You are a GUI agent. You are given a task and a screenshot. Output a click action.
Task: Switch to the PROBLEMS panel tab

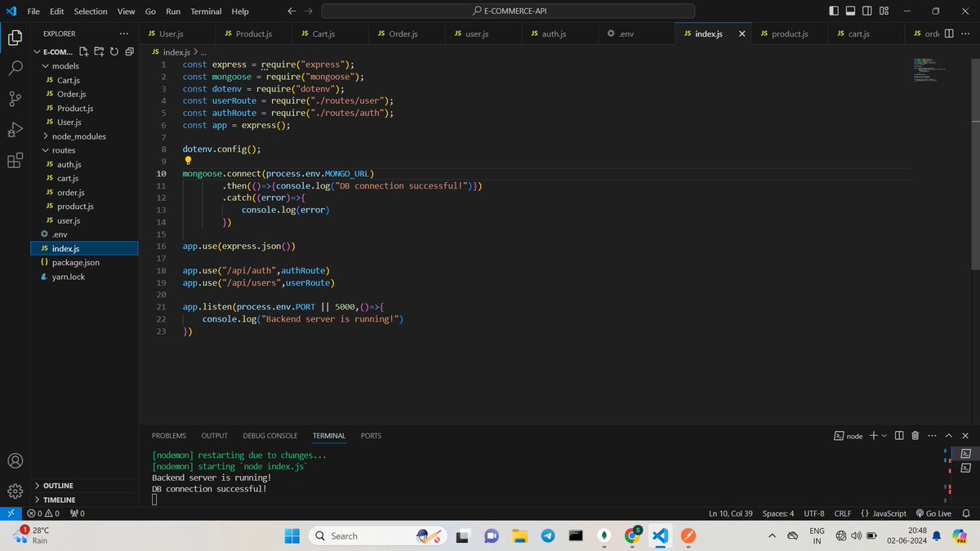(169, 436)
